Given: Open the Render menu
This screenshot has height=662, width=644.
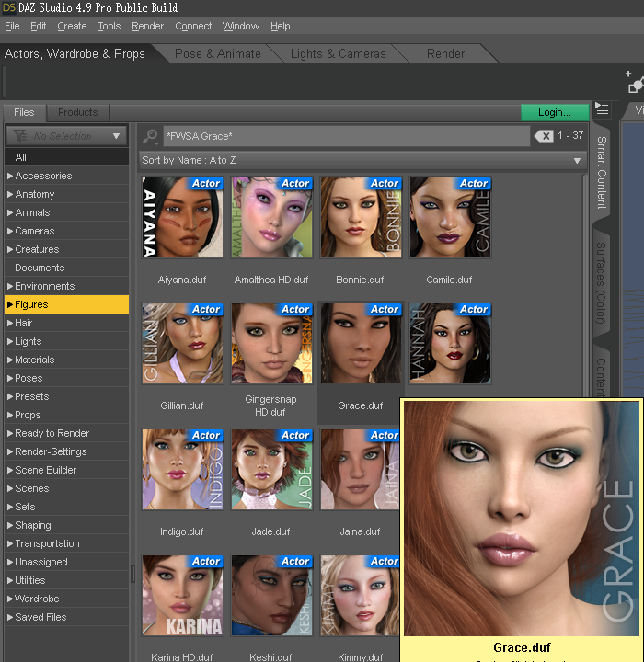Looking at the screenshot, I should pyautogui.click(x=147, y=26).
